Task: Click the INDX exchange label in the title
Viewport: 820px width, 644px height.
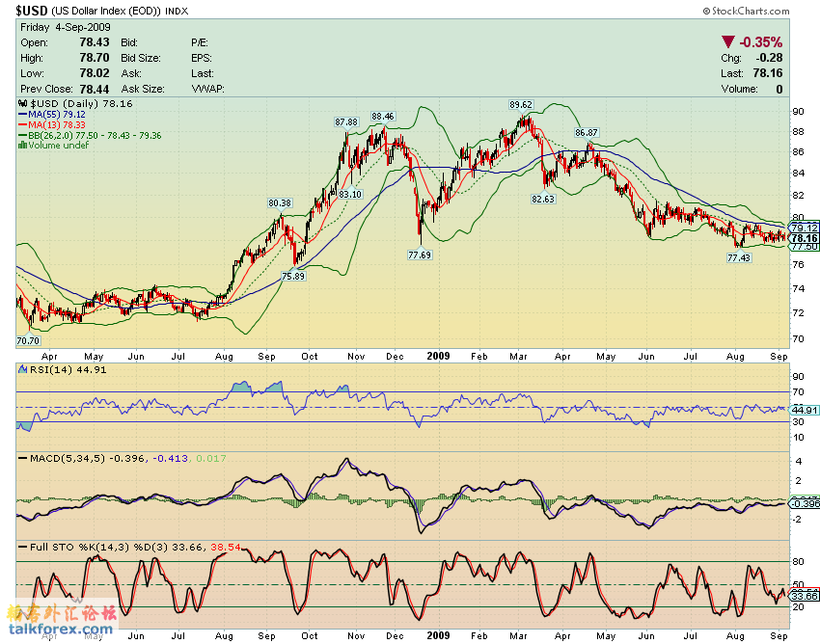Action: 177,11
